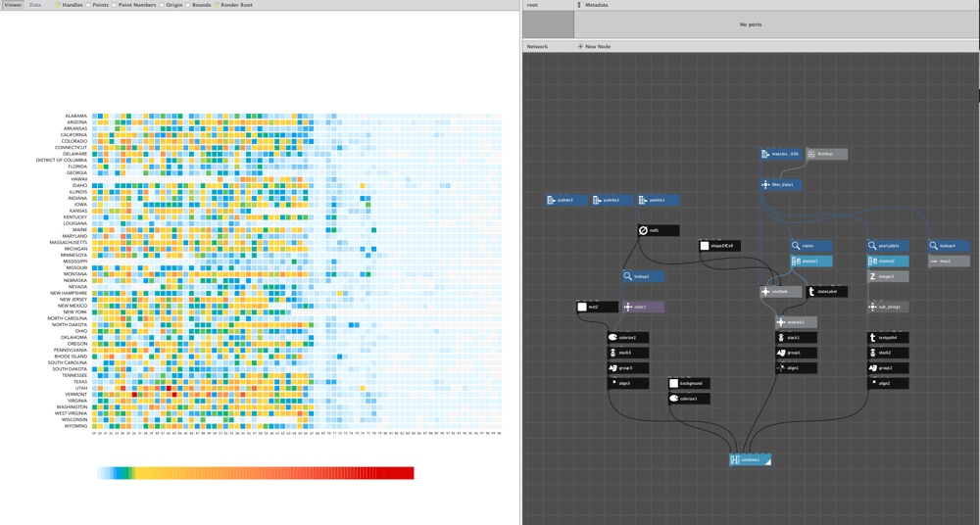The height and width of the screenshot is (525, 980).
Task: Select the shapeOfCell node
Action: (x=720, y=246)
